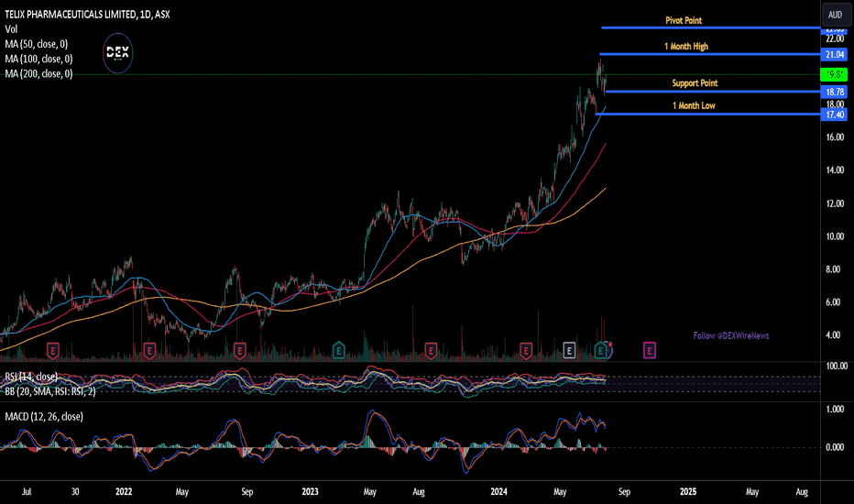
Task: Click the Pivot Point label
Action: pyautogui.click(x=684, y=21)
